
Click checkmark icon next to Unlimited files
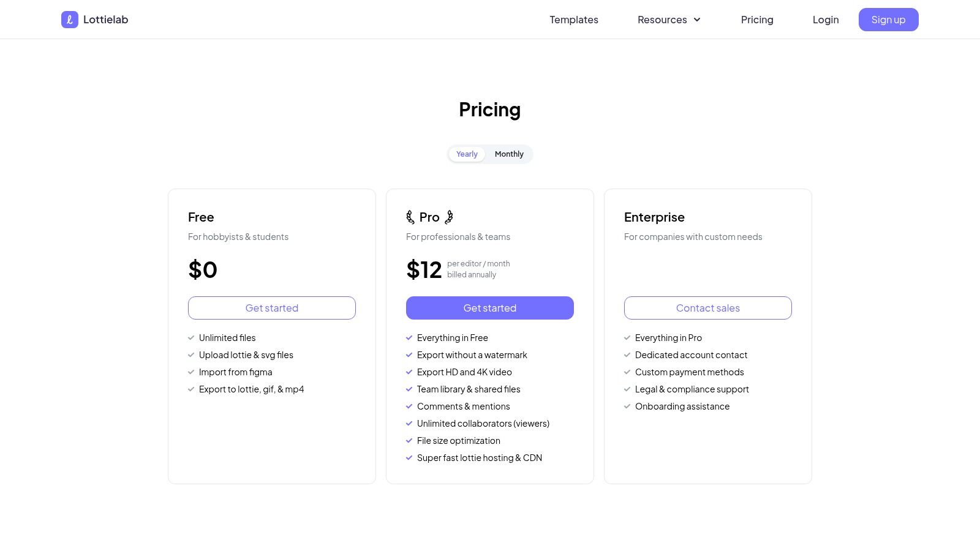pyautogui.click(x=191, y=338)
